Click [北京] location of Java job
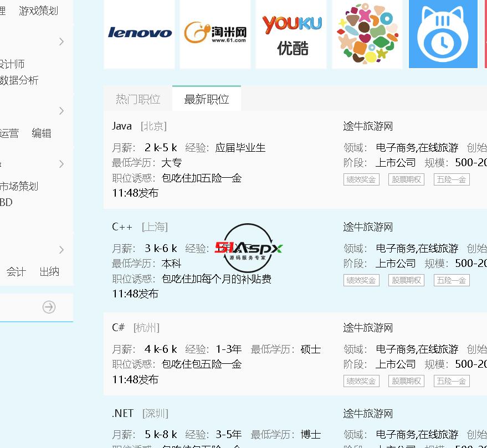 pos(153,126)
